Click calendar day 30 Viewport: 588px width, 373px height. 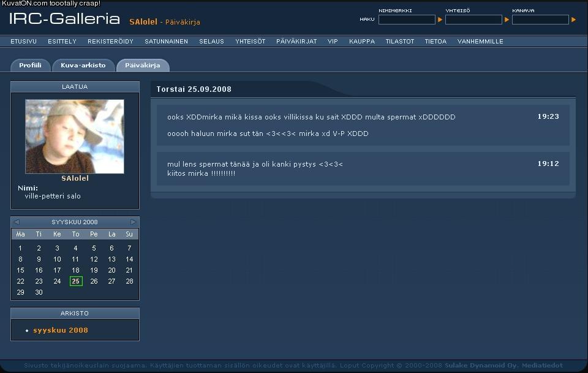(39, 292)
